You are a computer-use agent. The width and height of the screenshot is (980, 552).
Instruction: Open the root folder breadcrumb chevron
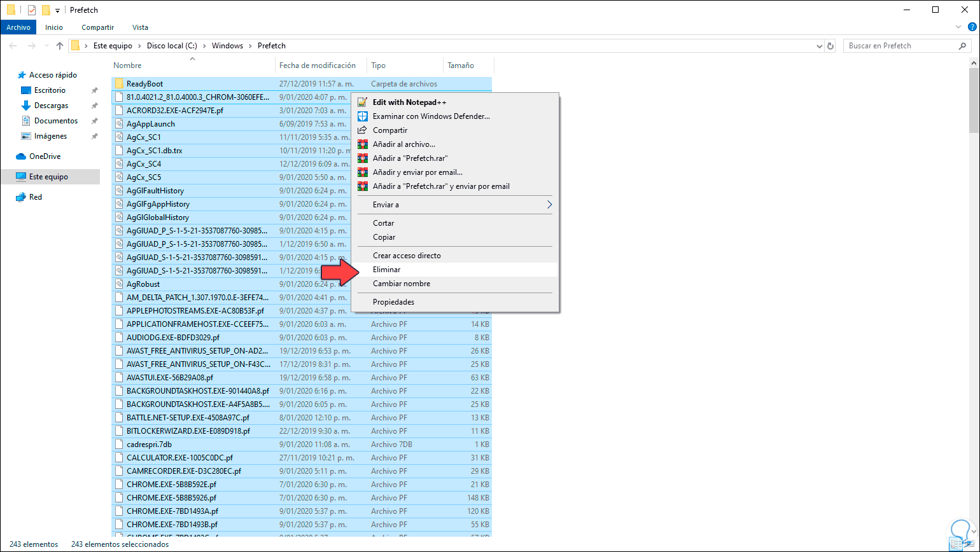[86, 46]
